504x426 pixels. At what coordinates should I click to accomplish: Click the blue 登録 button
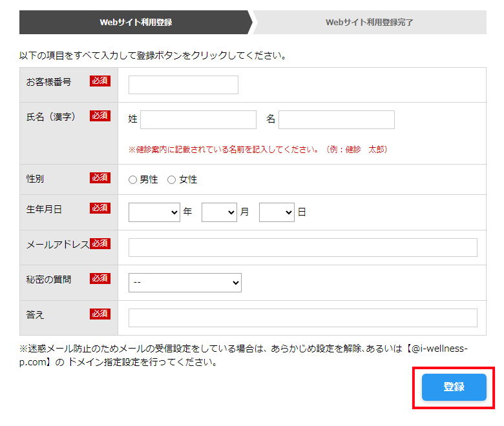[x=454, y=387]
